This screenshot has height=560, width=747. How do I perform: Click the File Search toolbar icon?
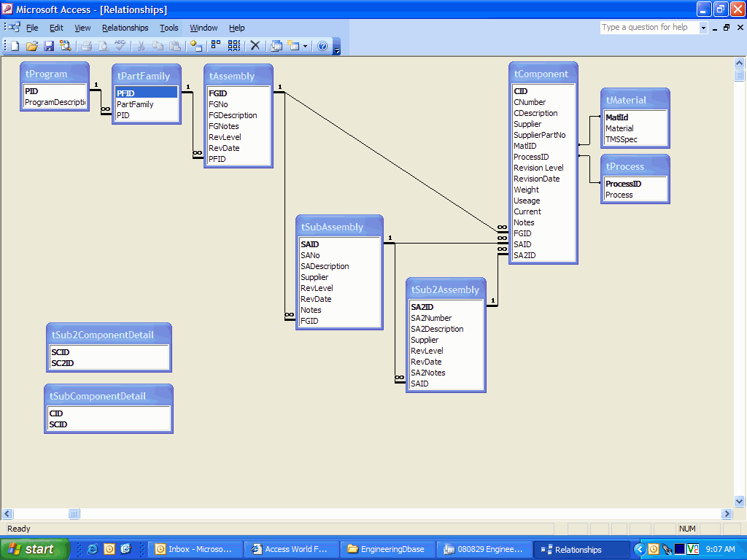(x=66, y=46)
